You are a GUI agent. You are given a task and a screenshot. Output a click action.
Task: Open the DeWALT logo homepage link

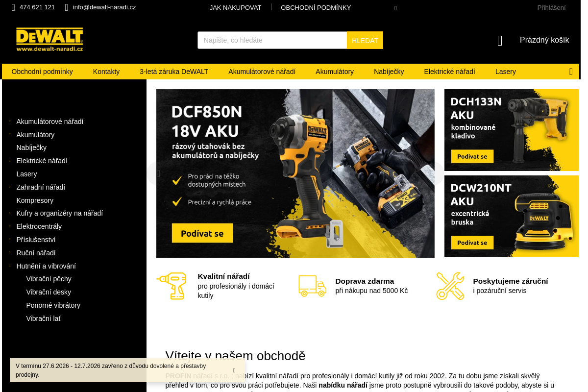49,40
